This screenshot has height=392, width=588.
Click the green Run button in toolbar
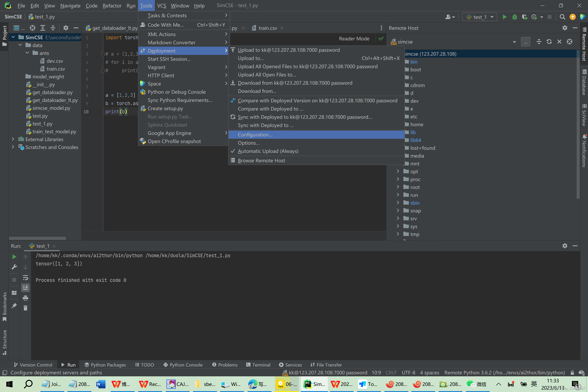click(505, 17)
